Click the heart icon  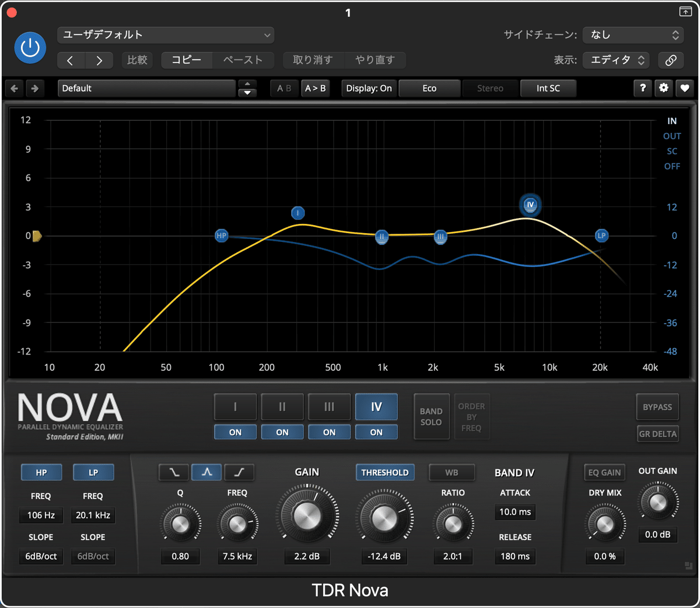tap(684, 88)
